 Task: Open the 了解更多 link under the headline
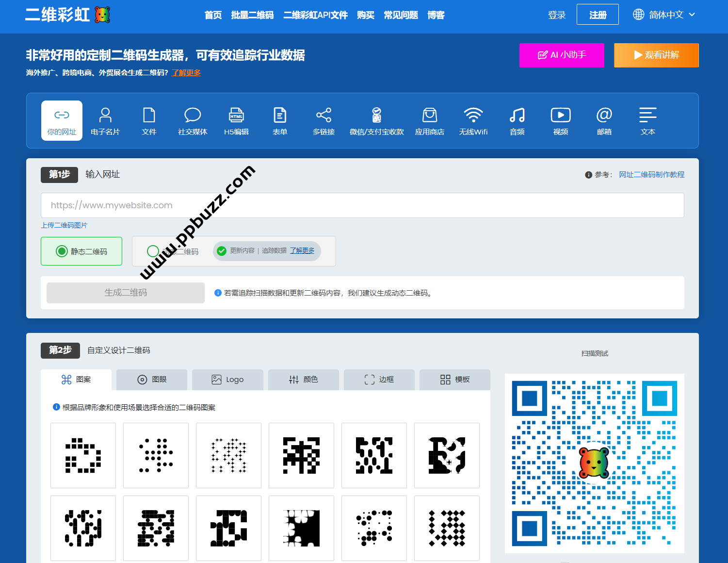coord(186,73)
